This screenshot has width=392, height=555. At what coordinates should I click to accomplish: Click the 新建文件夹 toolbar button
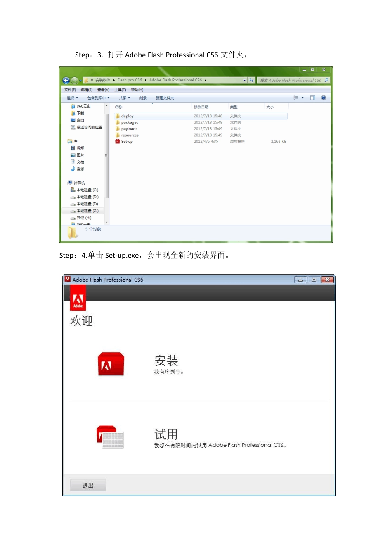[x=165, y=98]
